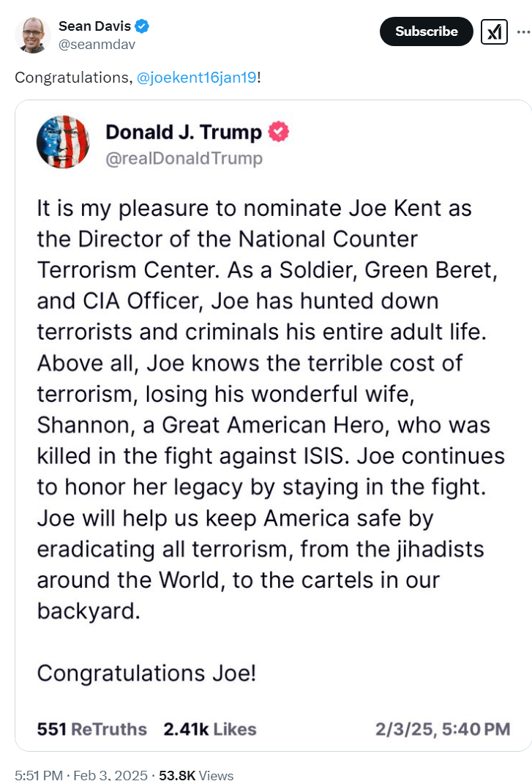Click the red verified badge by Trump's name
This screenshot has height=781, width=532.
click(279, 132)
